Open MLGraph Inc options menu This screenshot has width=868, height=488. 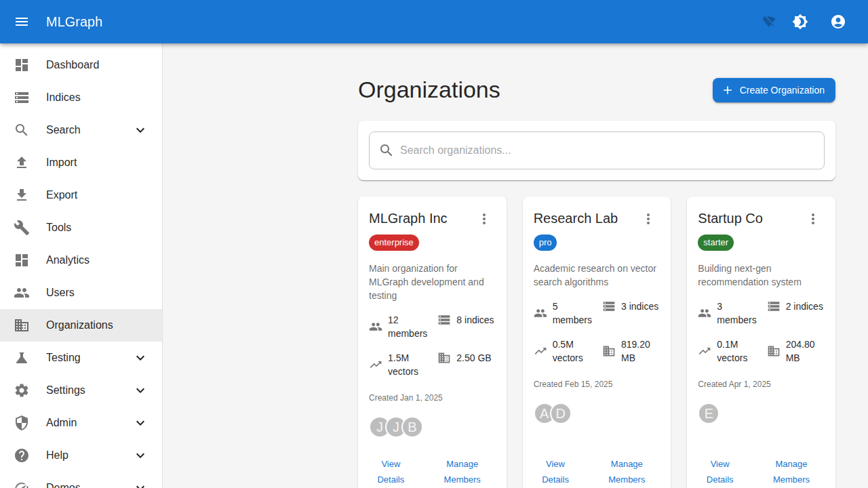[x=484, y=219]
